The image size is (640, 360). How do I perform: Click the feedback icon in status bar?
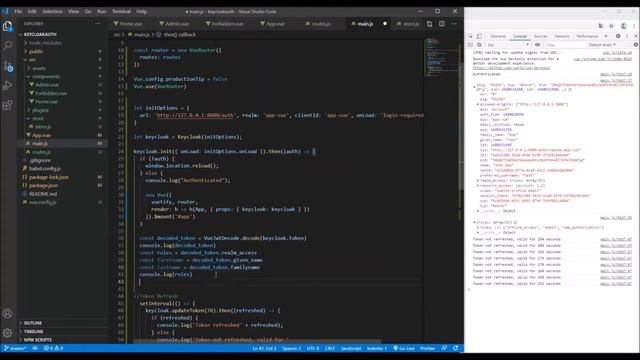click(444, 348)
